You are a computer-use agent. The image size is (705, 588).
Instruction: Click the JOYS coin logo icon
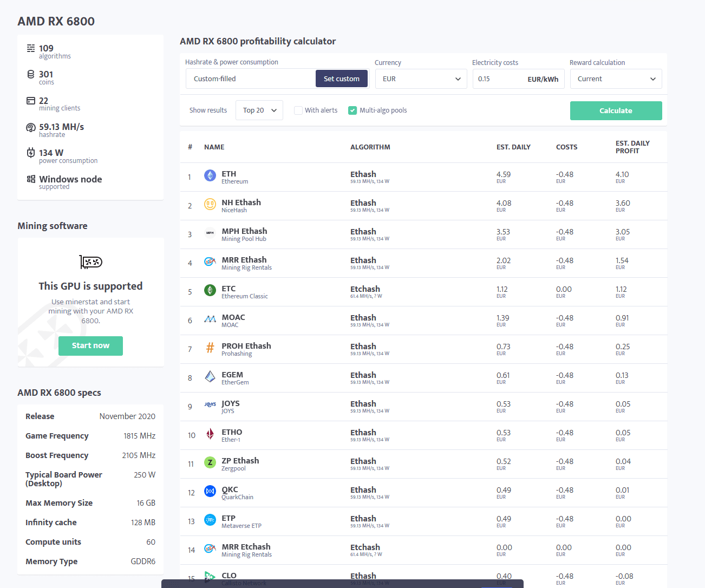[210, 404]
